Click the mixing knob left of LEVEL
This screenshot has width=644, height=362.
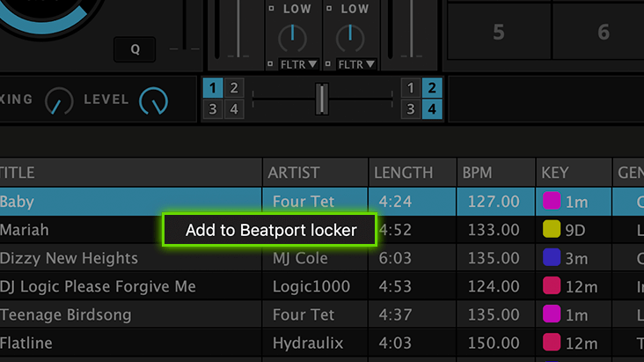(59, 101)
